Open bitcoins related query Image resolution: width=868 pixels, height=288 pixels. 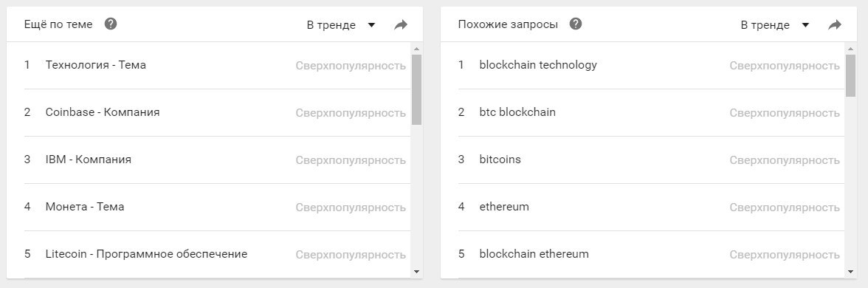(651, 160)
